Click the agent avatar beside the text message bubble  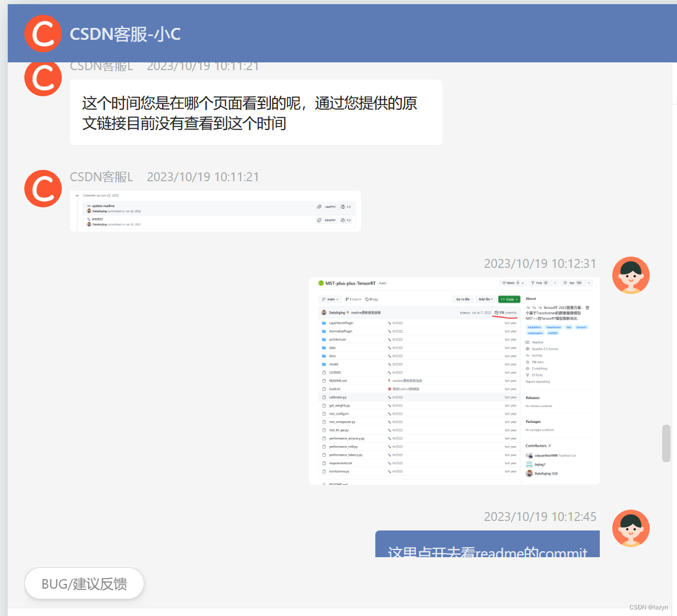[x=43, y=79]
